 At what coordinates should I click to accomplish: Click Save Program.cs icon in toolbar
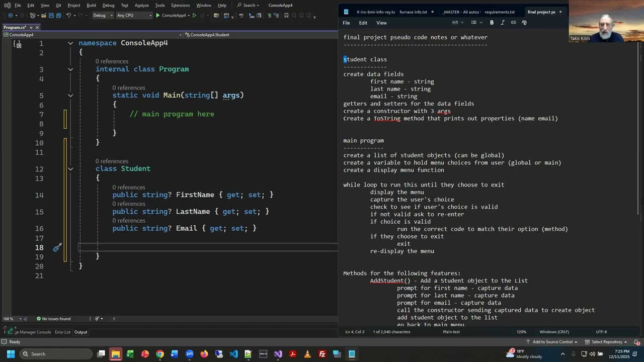coord(51,16)
